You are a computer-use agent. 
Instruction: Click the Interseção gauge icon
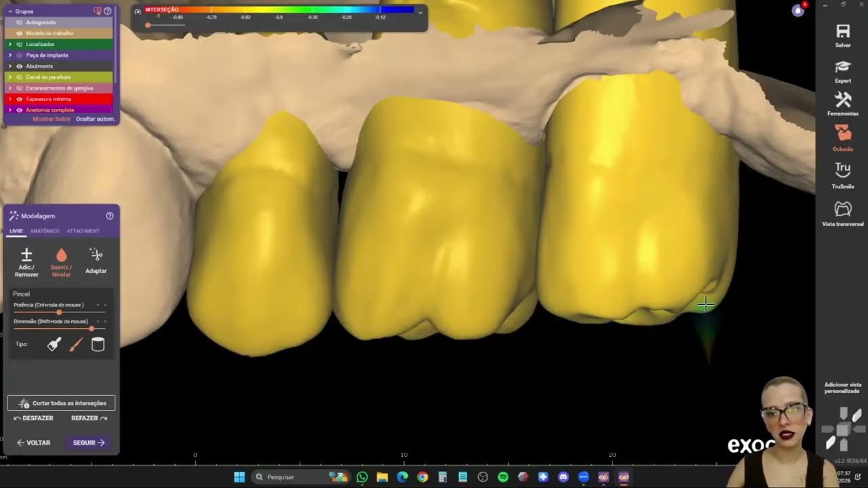pos(138,11)
